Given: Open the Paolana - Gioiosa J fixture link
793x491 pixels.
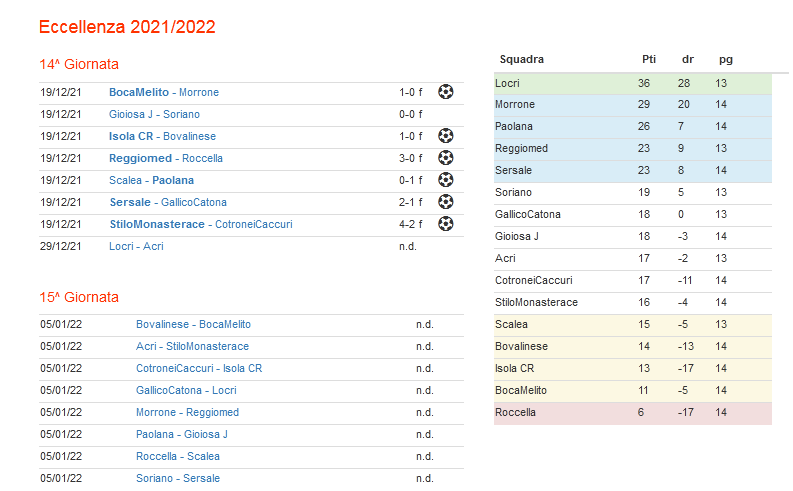Looking at the screenshot, I should (x=182, y=434).
